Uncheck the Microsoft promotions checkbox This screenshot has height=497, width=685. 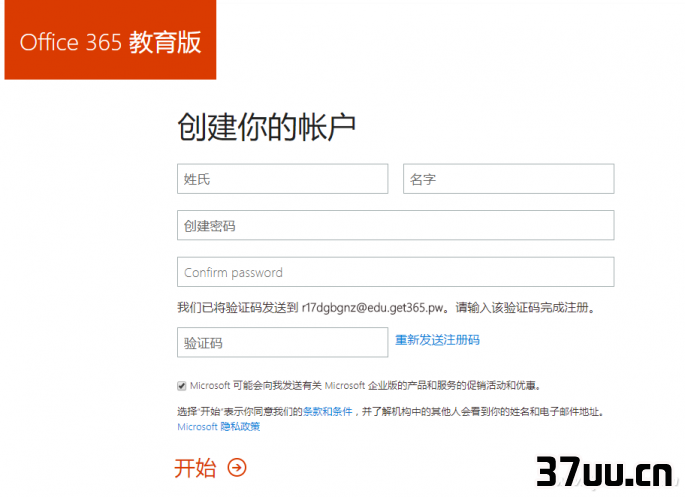(x=182, y=386)
